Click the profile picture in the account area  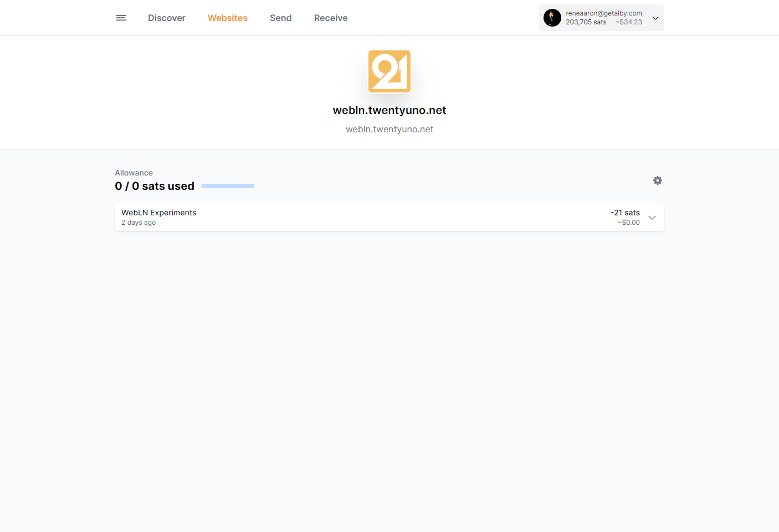pyautogui.click(x=552, y=18)
